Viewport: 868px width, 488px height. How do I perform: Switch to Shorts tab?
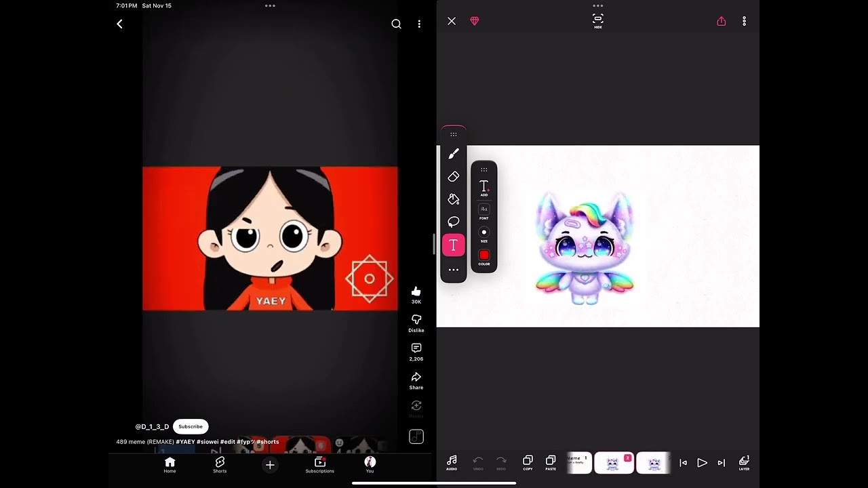(x=220, y=464)
